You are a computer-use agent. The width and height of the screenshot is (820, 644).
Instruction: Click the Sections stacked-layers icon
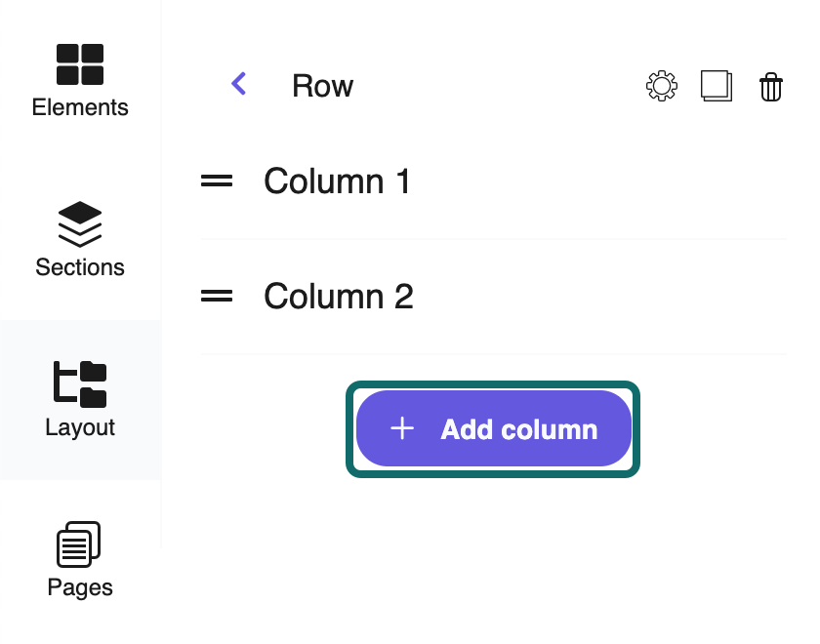[80, 224]
